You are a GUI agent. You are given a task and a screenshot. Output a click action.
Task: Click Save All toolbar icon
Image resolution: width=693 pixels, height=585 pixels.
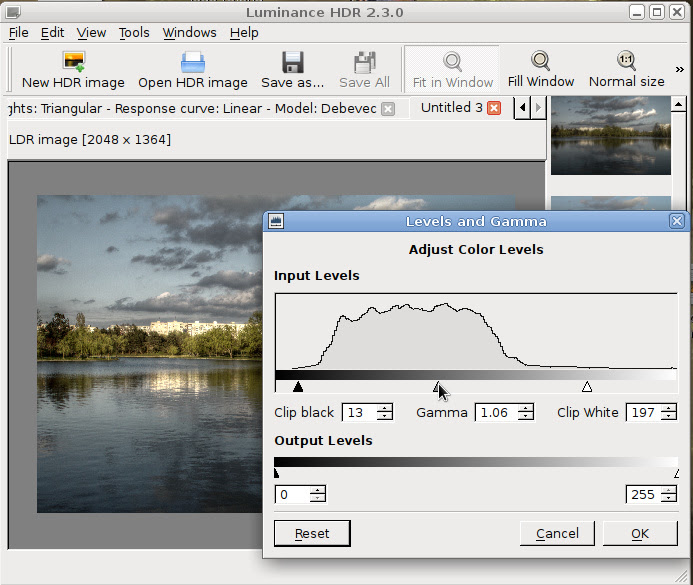tap(365, 62)
